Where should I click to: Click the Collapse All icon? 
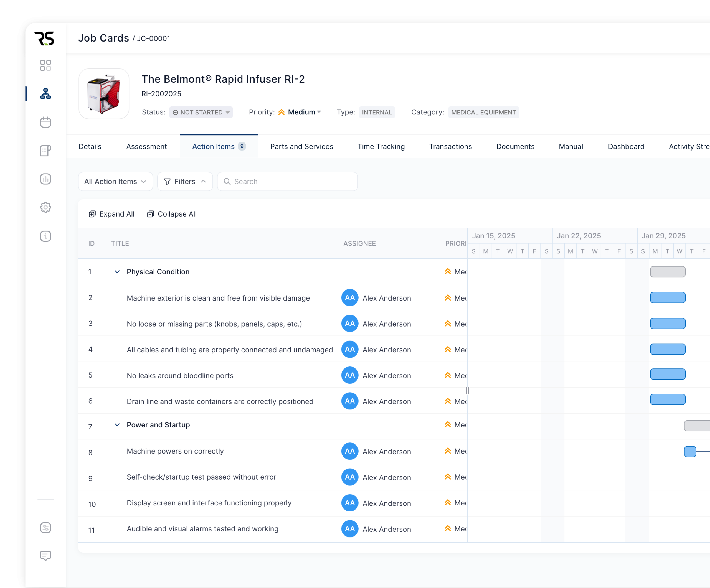150,214
